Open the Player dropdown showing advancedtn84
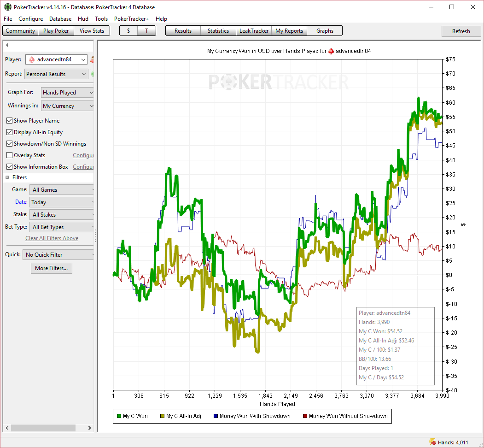Screen dimensions: 484x448 [x=56, y=59]
